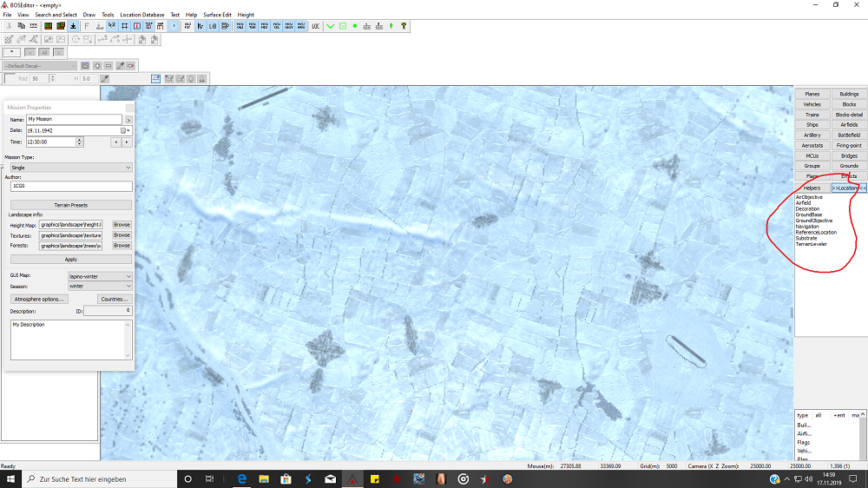Click the LOC toolbar icon
Image resolution: width=868 pixels, height=488 pixels.
click(315, 26)
